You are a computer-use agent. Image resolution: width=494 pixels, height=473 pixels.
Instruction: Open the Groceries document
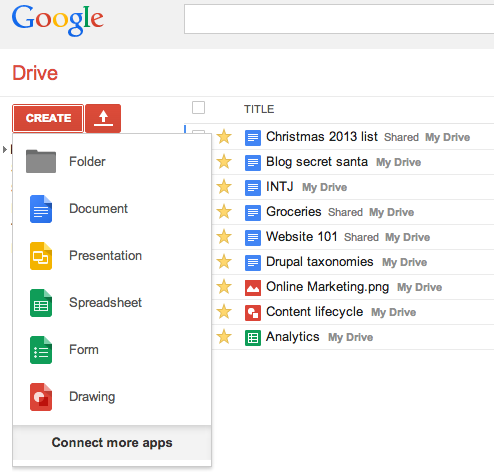click(294, 212)
